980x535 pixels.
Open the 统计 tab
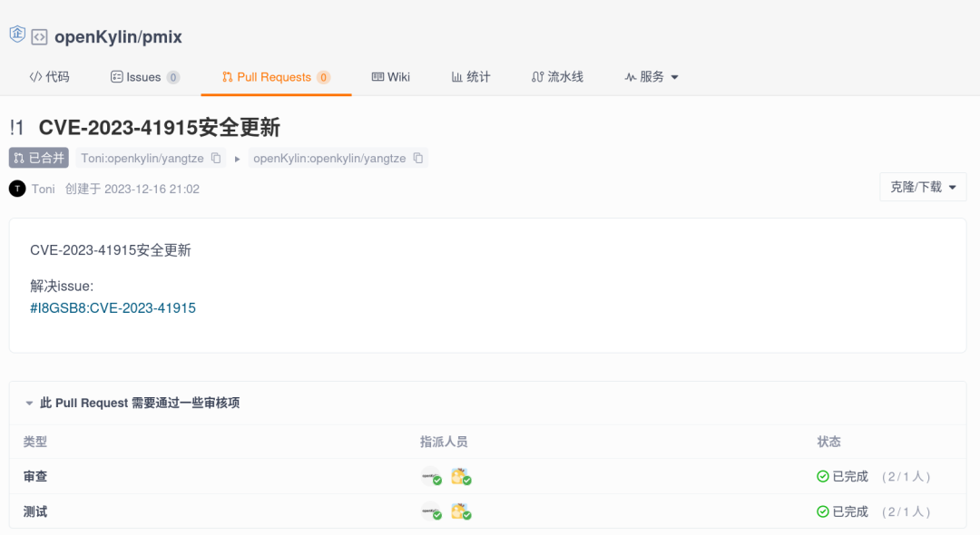(471, 77)
